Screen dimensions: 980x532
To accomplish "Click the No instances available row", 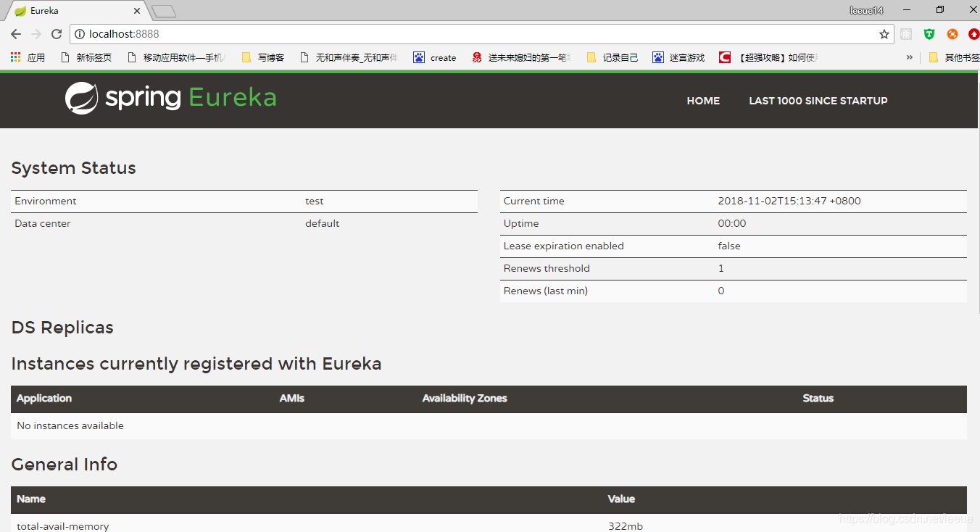I will tap(489, 425).
